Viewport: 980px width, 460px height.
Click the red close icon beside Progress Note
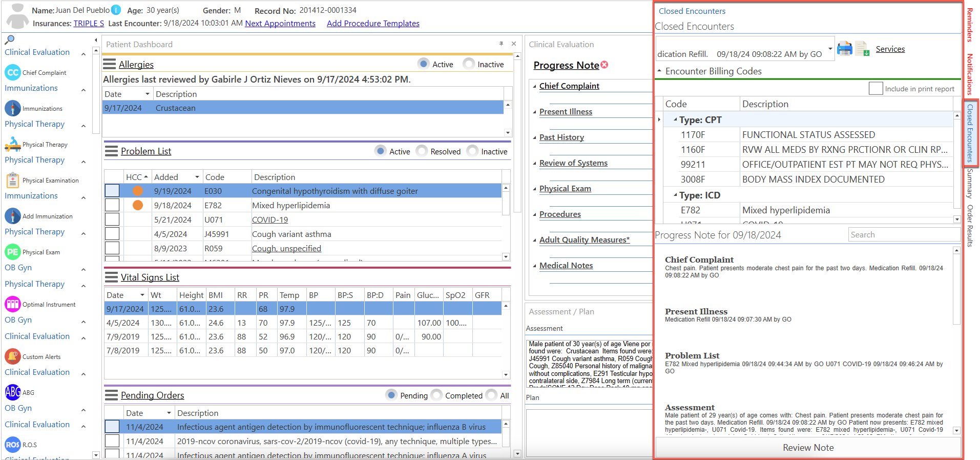(x=604, y=65)
